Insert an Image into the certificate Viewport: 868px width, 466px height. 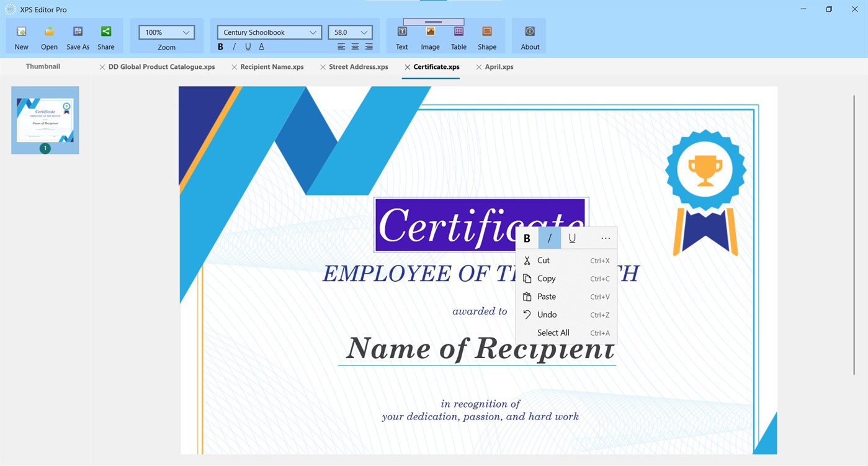coord(430,36)
